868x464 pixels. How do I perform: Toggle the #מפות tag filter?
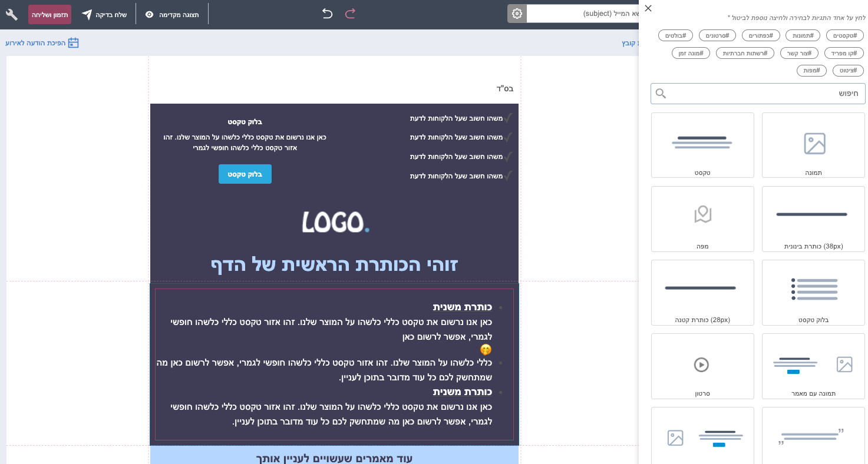pos(811,70)
